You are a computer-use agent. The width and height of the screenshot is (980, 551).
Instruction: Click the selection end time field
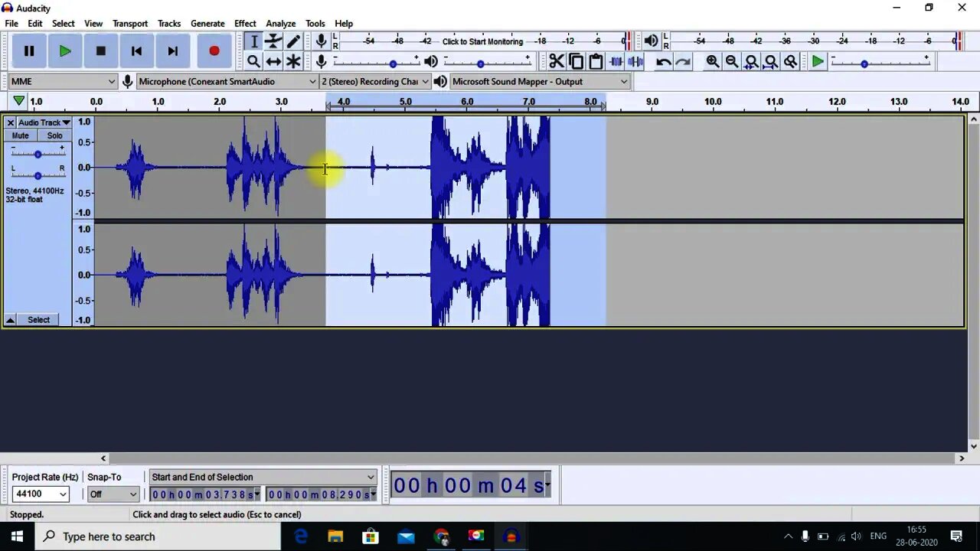point(322,494)
